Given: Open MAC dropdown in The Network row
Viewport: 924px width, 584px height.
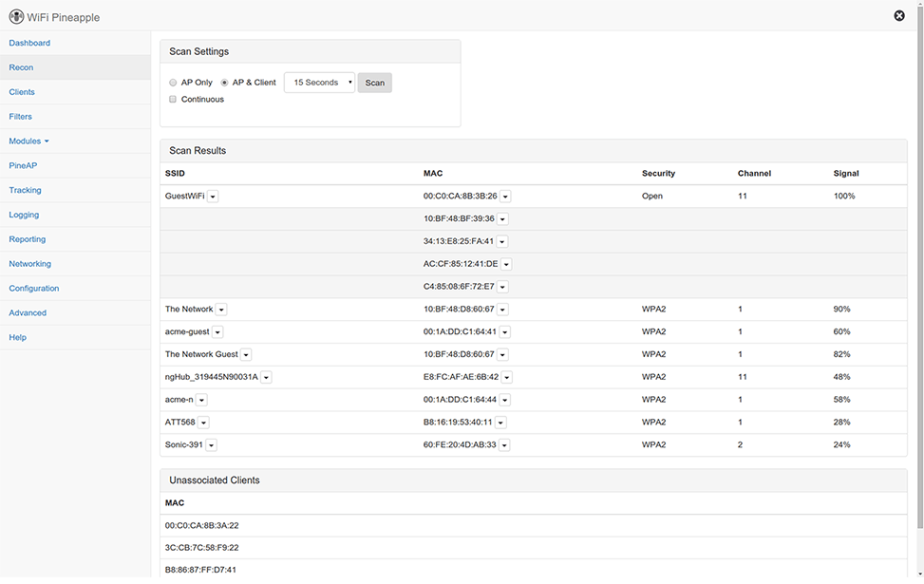Looking at the screenshot, I should pos(502,310).
